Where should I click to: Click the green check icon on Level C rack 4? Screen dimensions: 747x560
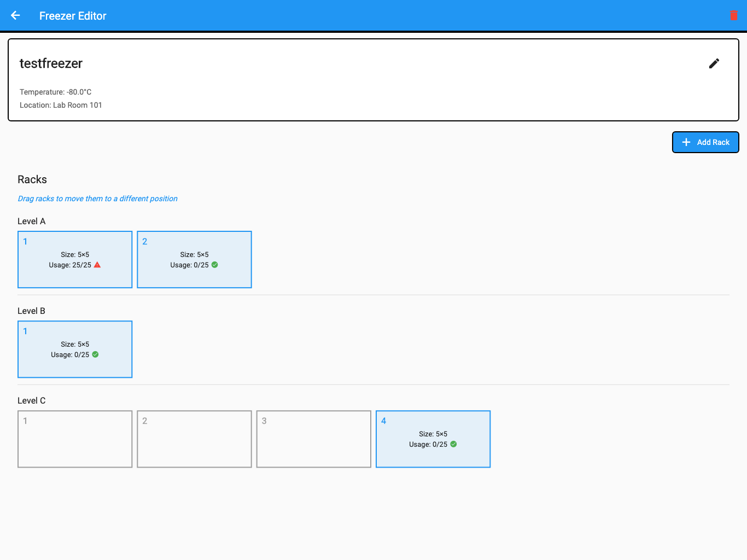tap(454, 444)
